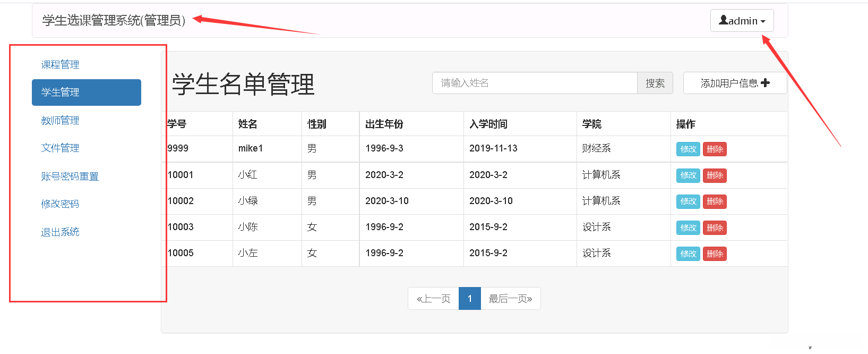Open 课程管理 in the sidebar

click(60, 65)
